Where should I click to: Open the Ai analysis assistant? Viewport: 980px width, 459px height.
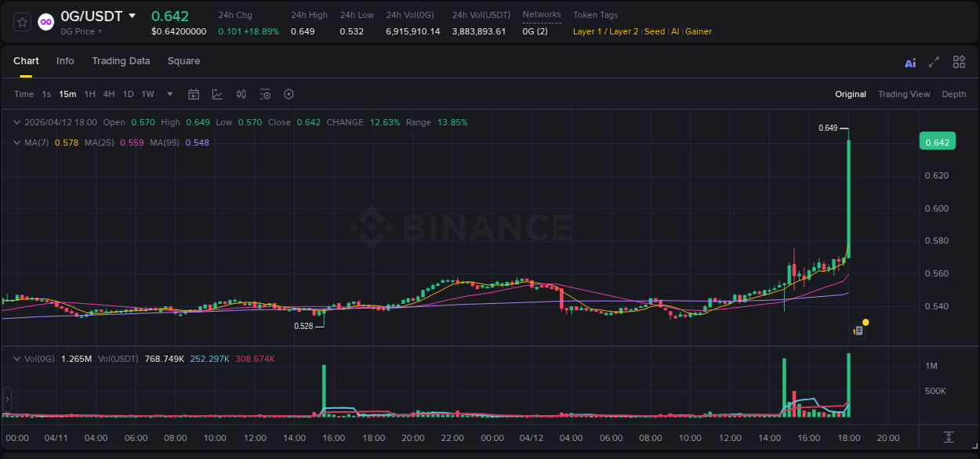pos(909,61)
